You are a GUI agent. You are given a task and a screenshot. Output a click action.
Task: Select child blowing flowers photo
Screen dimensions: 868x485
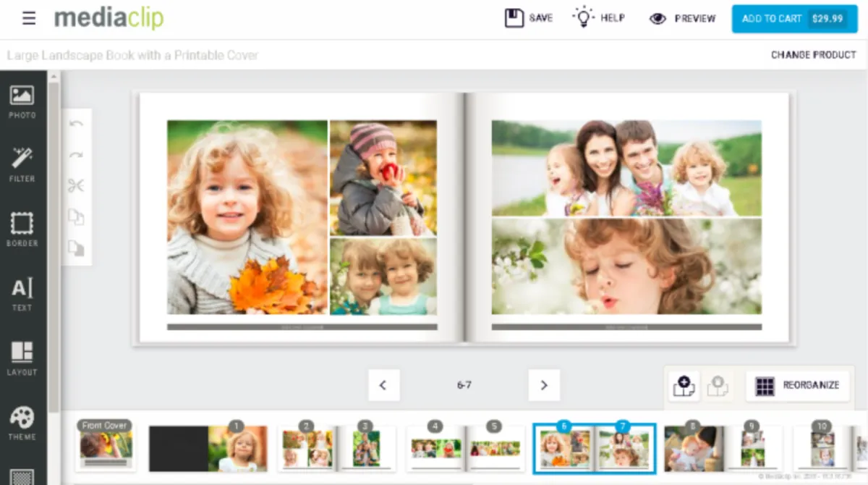coord(626,266)
